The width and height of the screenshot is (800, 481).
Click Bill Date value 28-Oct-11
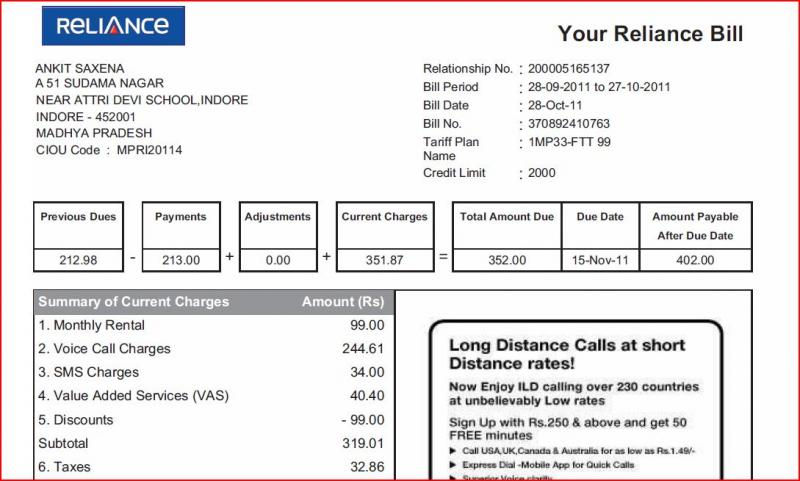click(x=555, y=105)
